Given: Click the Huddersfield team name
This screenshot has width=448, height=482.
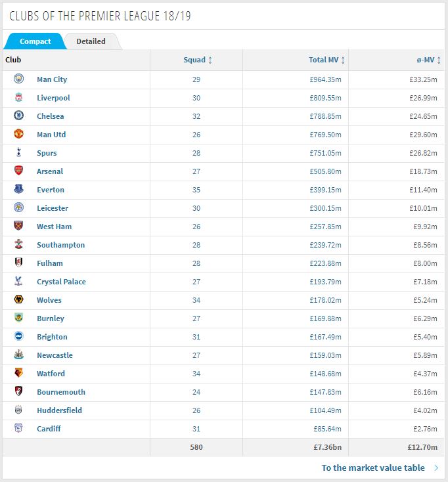Looking at the screenshot, I should pos(59,410).
